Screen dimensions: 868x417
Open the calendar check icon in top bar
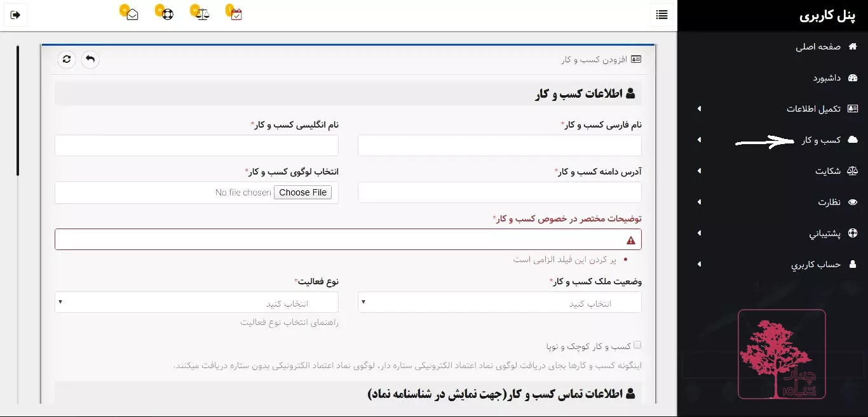pyautogui.click(x=236, y=15)
